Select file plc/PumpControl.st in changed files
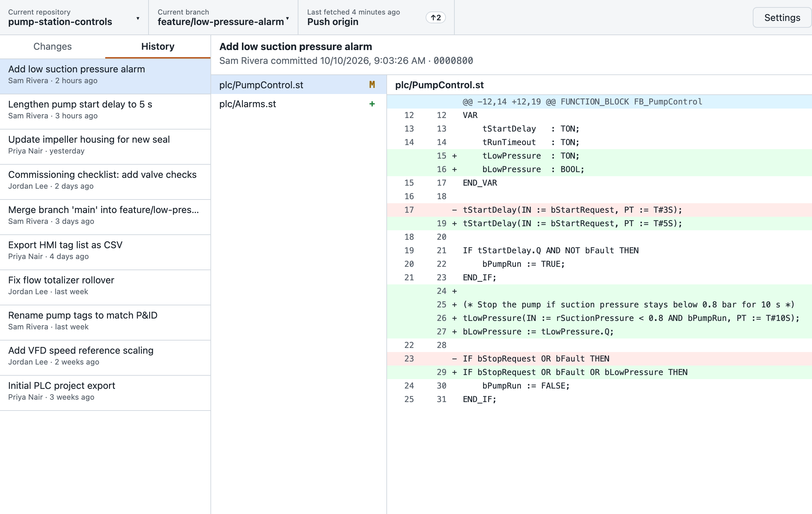 point(298,85)
